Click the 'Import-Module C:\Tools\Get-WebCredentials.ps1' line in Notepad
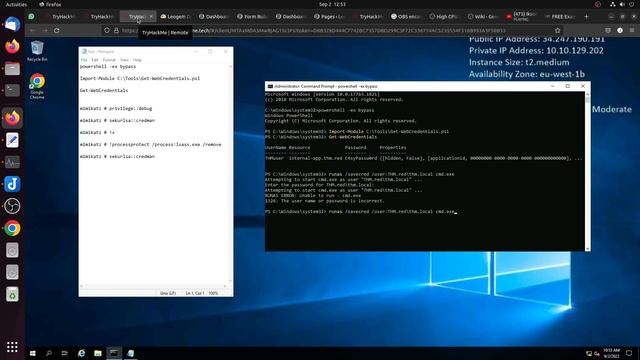 click(140, 78)
